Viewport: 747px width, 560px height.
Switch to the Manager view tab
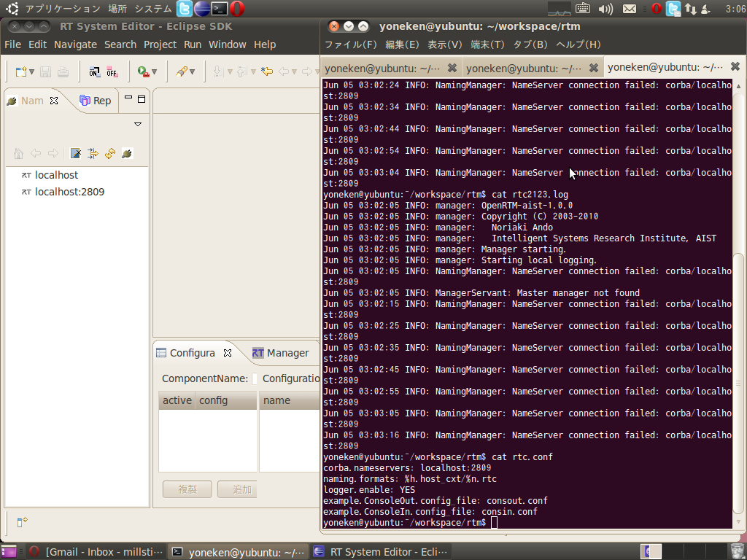point(281,353)
